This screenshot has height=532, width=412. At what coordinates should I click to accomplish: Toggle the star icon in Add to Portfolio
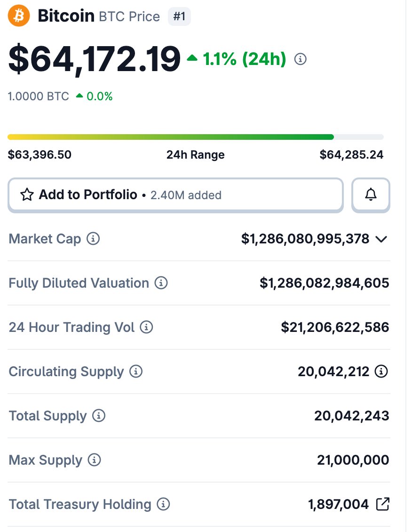point(27,195)
